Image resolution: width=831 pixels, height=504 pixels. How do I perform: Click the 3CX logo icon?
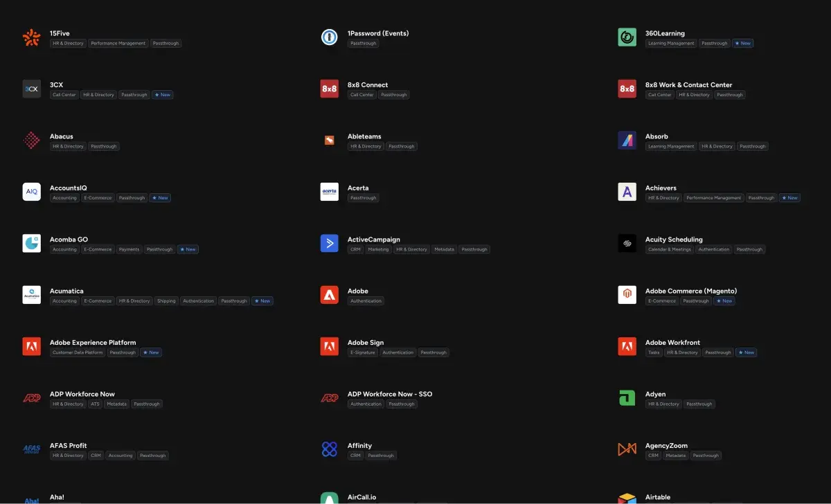32,89
